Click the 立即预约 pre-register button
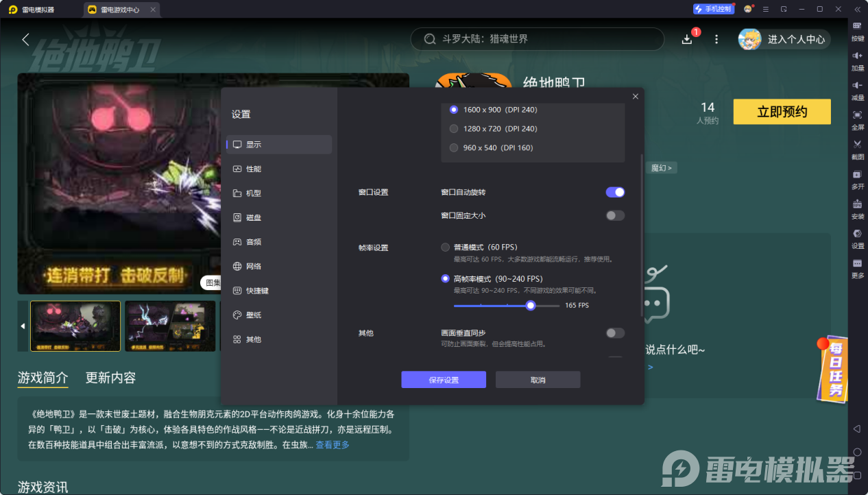The width and height of the screenshot is (868, 495). [x=782, y=111]
